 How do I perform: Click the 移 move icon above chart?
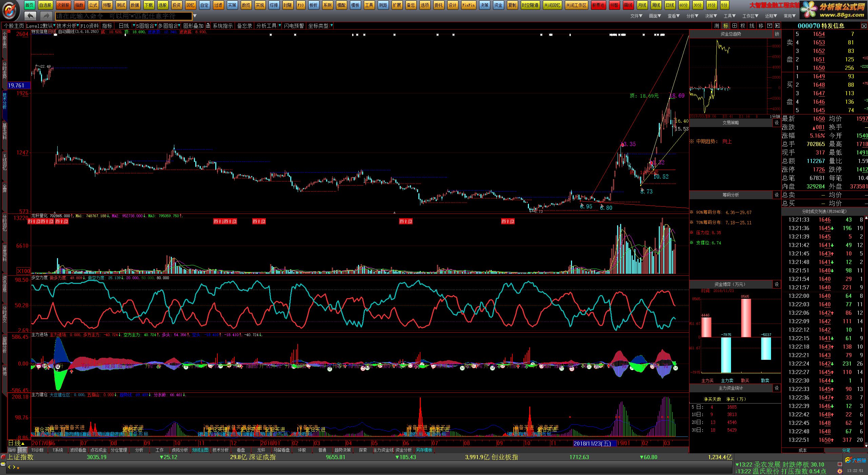coord(761,26)
